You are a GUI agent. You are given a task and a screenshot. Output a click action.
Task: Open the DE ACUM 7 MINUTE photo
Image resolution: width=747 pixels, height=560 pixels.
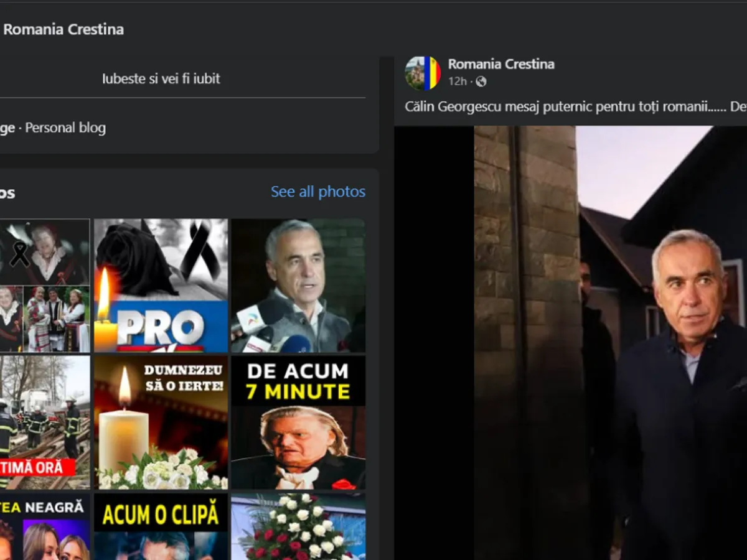298,422
